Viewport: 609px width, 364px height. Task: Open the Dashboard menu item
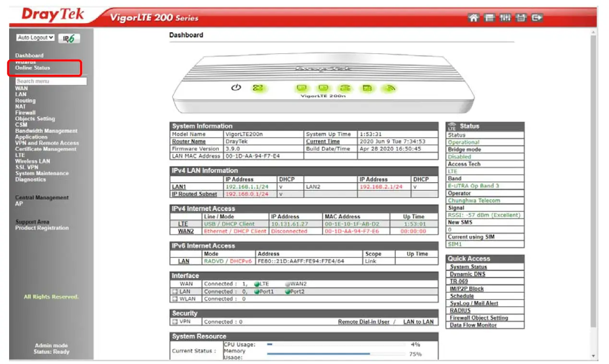[29, 56]
